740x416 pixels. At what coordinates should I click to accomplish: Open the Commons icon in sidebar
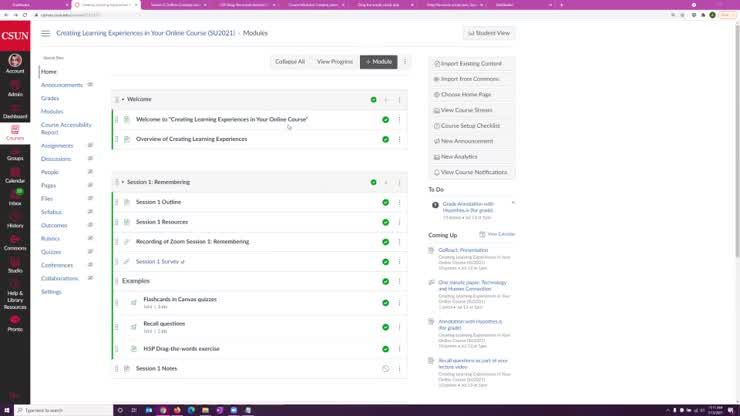tap(15, 243)
